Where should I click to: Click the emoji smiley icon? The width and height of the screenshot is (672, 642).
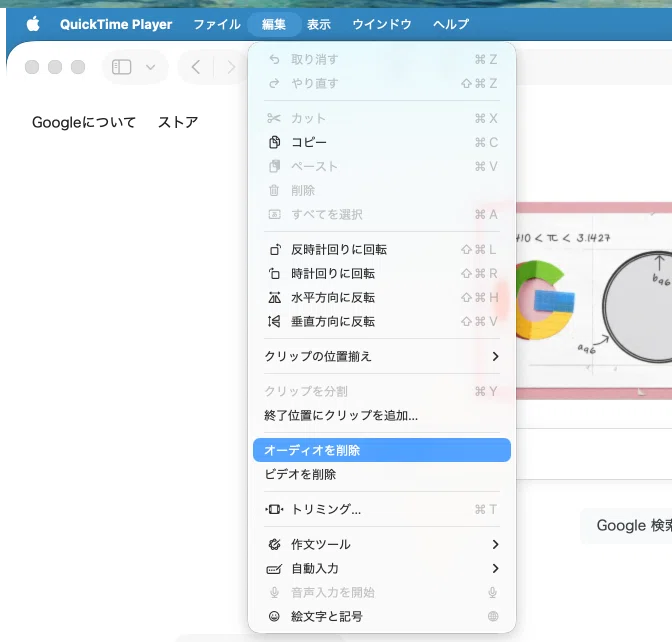[274, 616]
